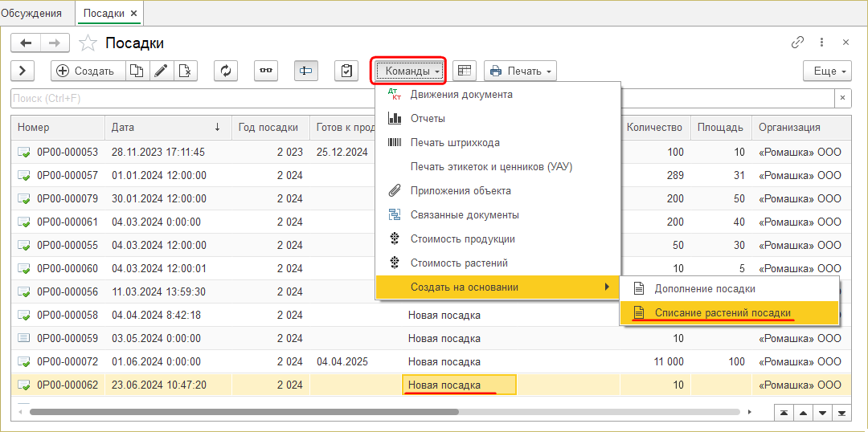Expand the Печать dropdown
Viewport: 868px width, 432px height.
coord(521,71)
